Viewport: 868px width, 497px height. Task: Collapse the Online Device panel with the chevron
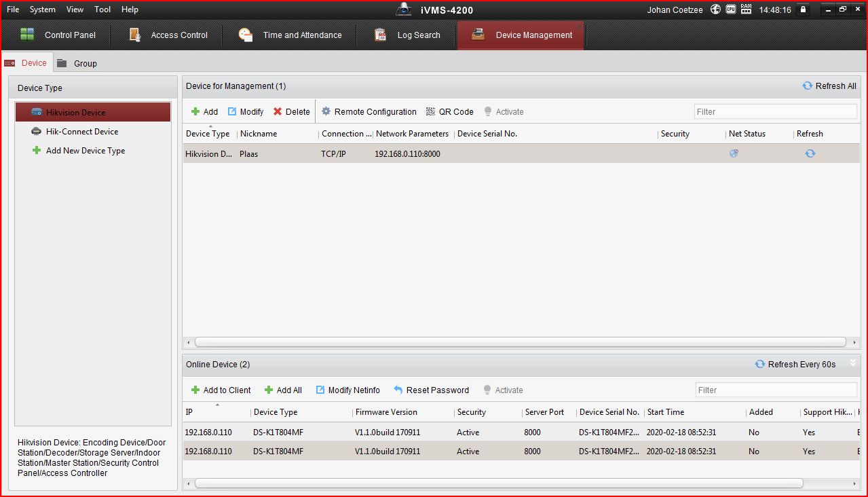853,363
